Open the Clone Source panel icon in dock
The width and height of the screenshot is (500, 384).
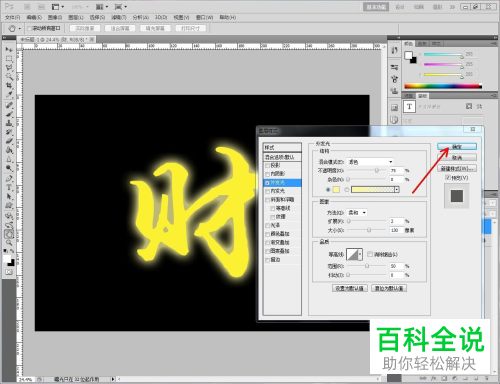(x=394, y=90)
